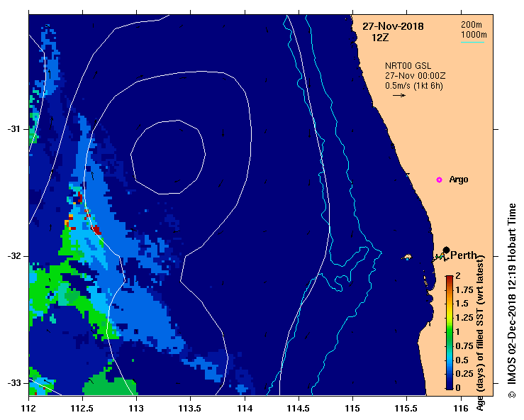Click the color bar value '1.75'

click(464, 290)
